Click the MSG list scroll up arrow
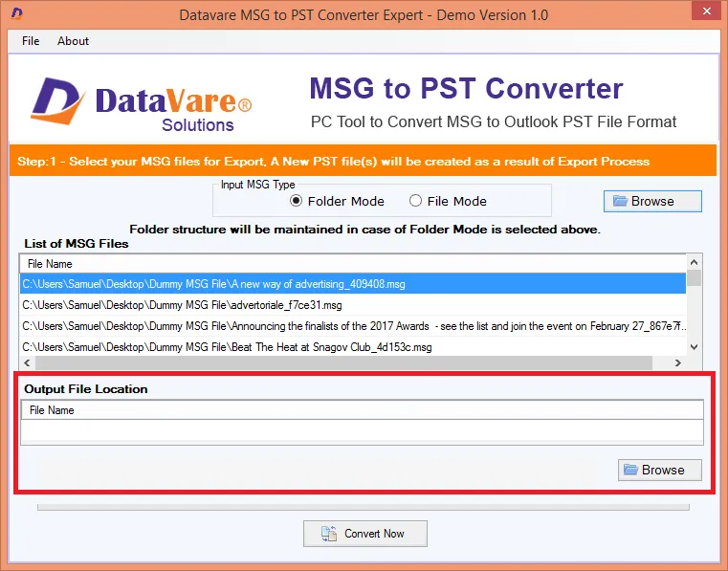The width and height of the screenshot is (728, 571). point(695,262)
